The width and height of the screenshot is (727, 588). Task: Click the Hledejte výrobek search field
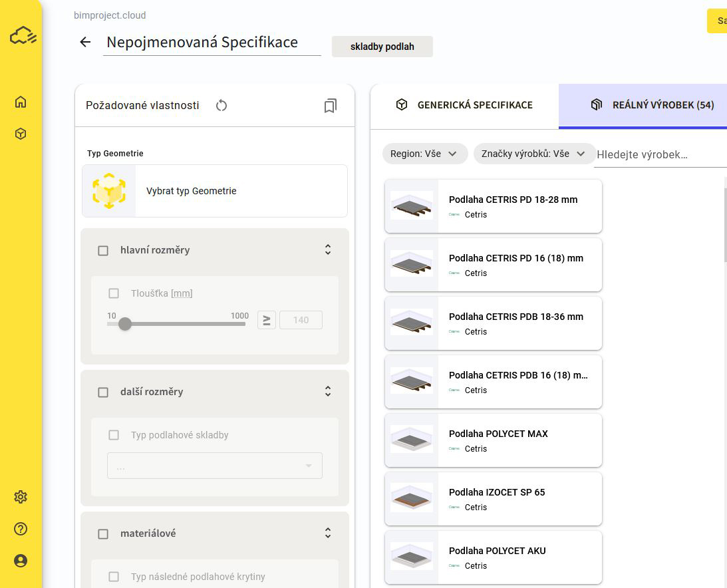tap(660, 154)
